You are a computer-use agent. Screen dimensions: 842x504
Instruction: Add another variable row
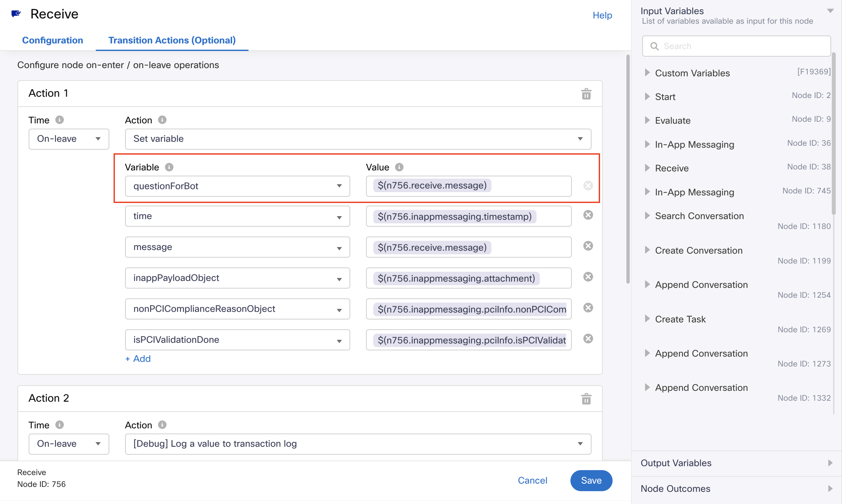tap(138, 359)
